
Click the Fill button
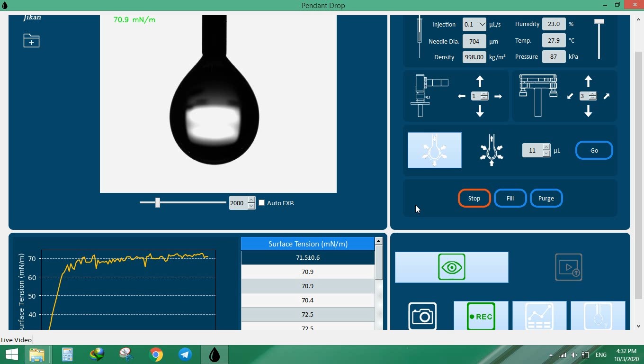coord(510,198)
